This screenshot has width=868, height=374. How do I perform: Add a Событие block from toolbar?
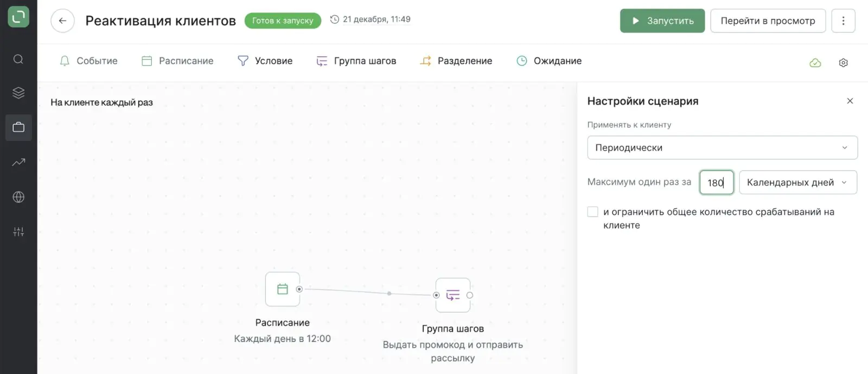click(88, 61)
